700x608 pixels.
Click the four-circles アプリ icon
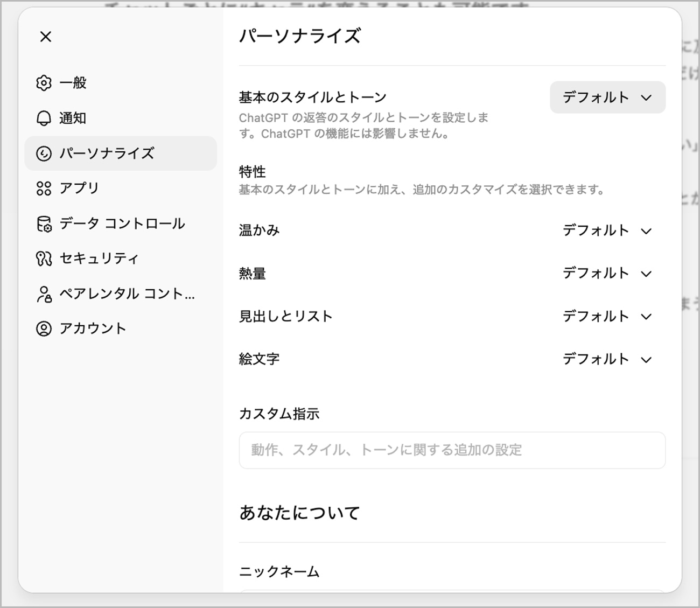tap(44, 188)
